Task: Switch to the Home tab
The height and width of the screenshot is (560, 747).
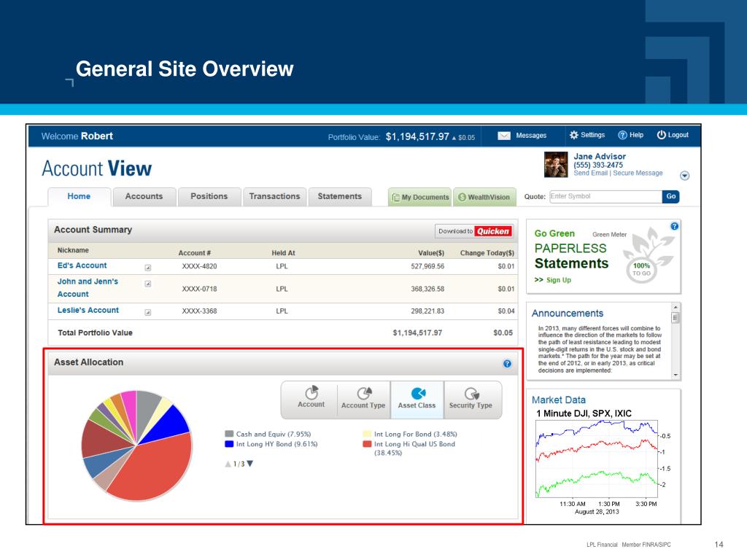Action: (79, 197)
